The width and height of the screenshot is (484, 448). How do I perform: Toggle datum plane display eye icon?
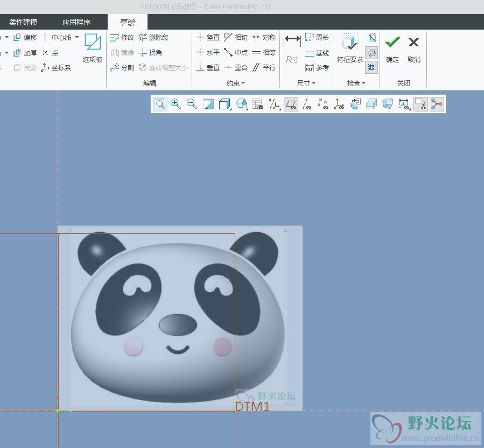click(291, 104)
